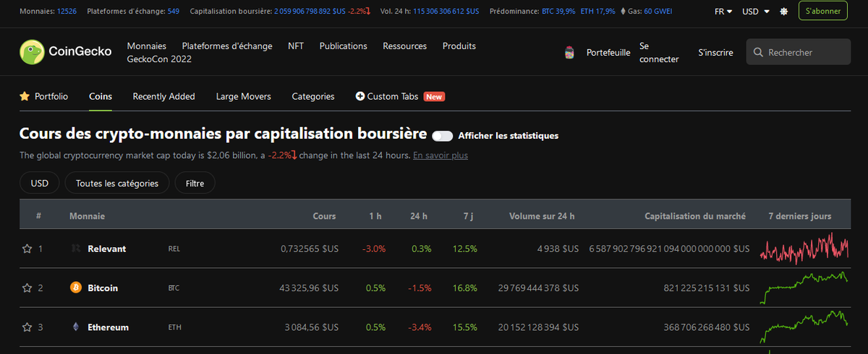Click the Gas ethereum icon
The image size is (868, 354).
[624, 12]
